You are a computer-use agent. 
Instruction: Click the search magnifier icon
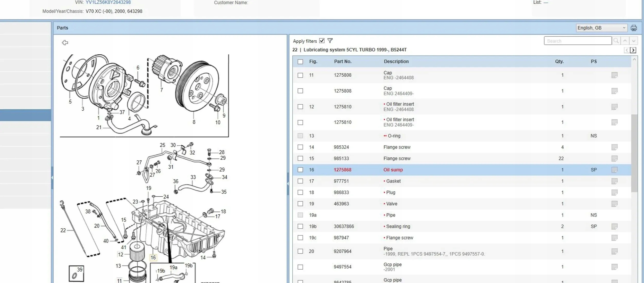pos(616,41)
